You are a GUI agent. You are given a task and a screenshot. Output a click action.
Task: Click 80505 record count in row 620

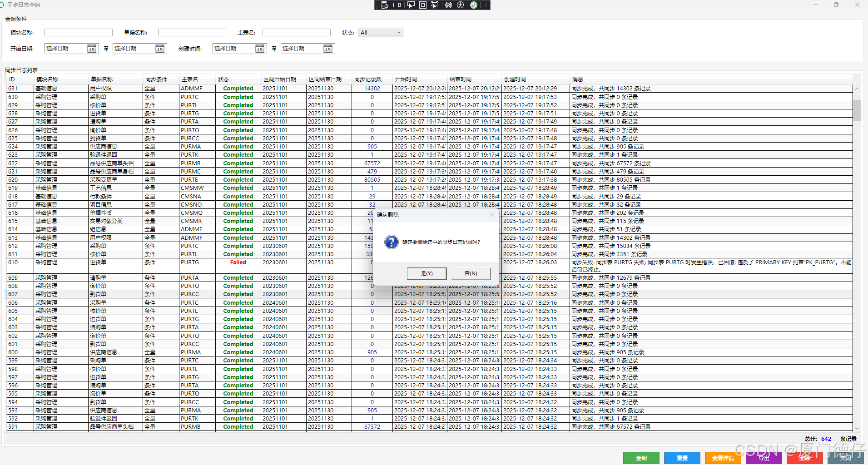[x=372, y=180]
